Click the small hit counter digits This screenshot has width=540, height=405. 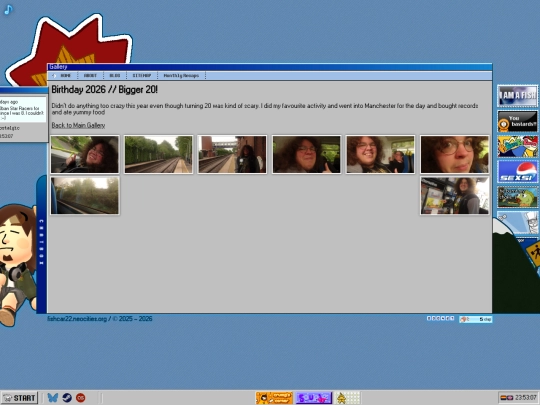click(440, 318)
